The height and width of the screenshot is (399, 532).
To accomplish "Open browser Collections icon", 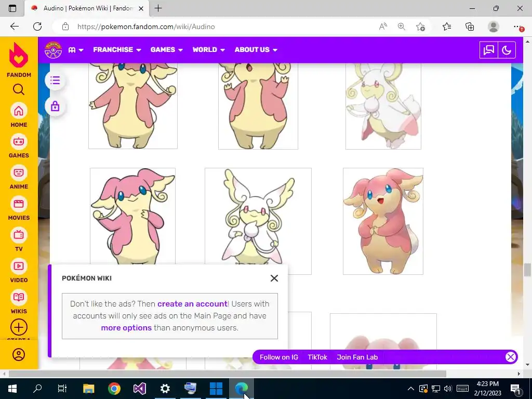I will click(x=470, y=26).
